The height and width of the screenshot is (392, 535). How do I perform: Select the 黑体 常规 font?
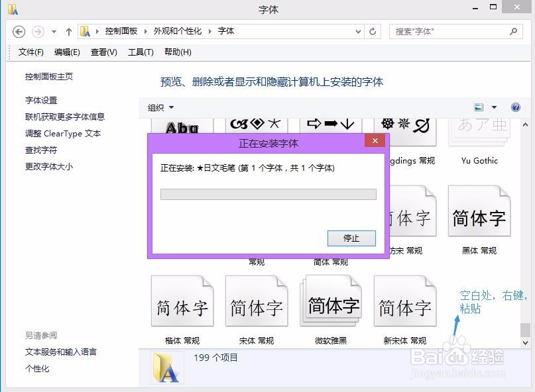click(479, 220)
